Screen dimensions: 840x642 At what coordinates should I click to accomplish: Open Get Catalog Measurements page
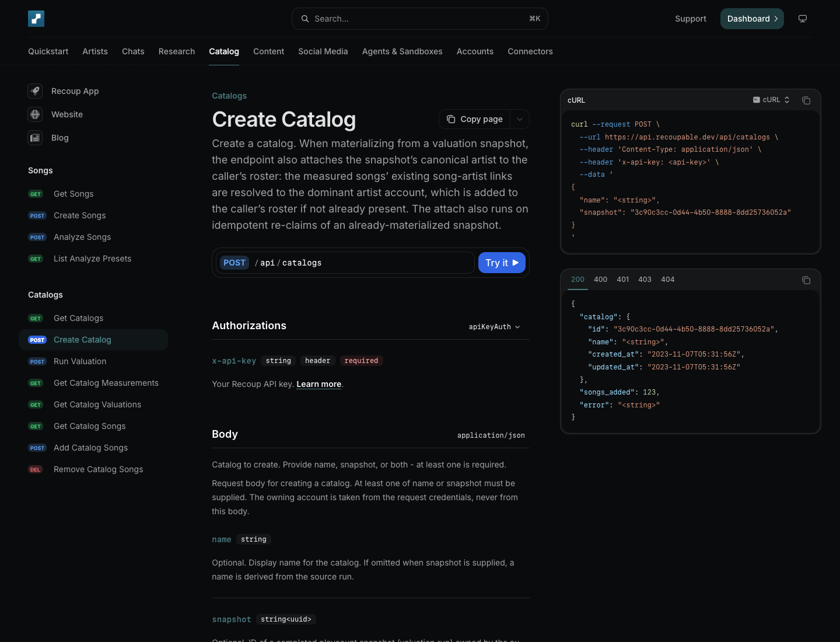click(x=93, y=383)
